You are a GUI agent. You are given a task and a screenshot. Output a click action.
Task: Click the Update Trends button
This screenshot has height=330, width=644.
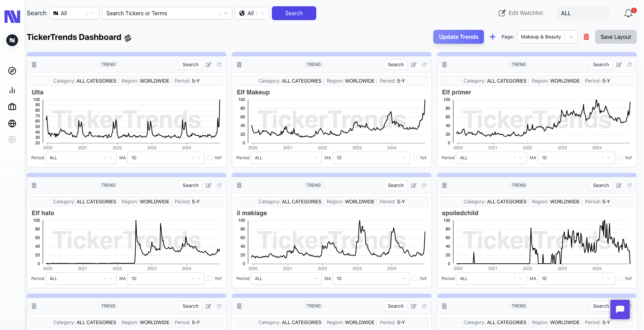click(458, 37)
